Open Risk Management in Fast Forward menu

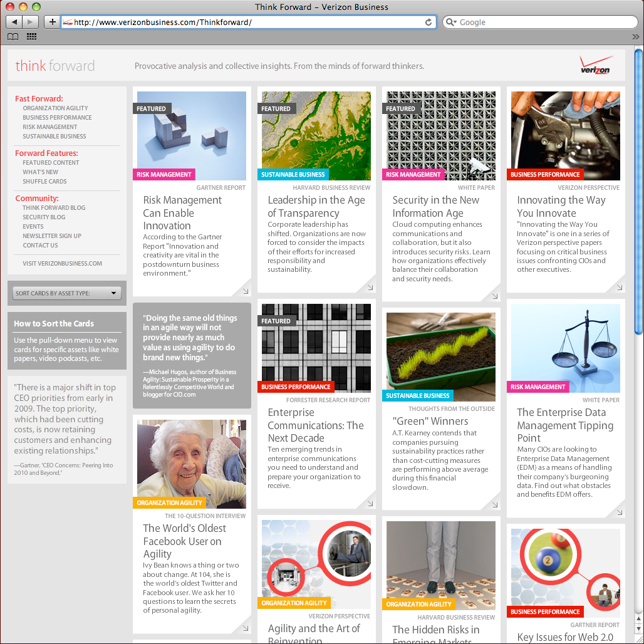tap(49, 127)
